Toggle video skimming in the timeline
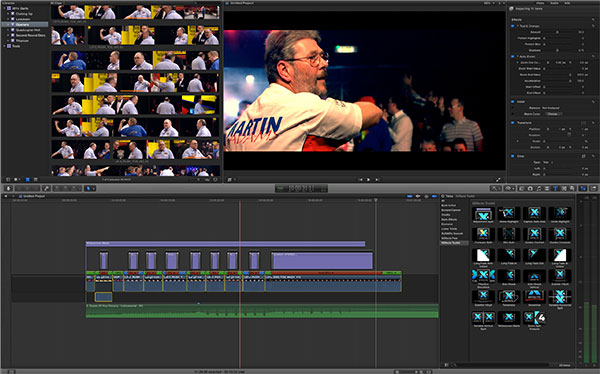 point(409,196)
